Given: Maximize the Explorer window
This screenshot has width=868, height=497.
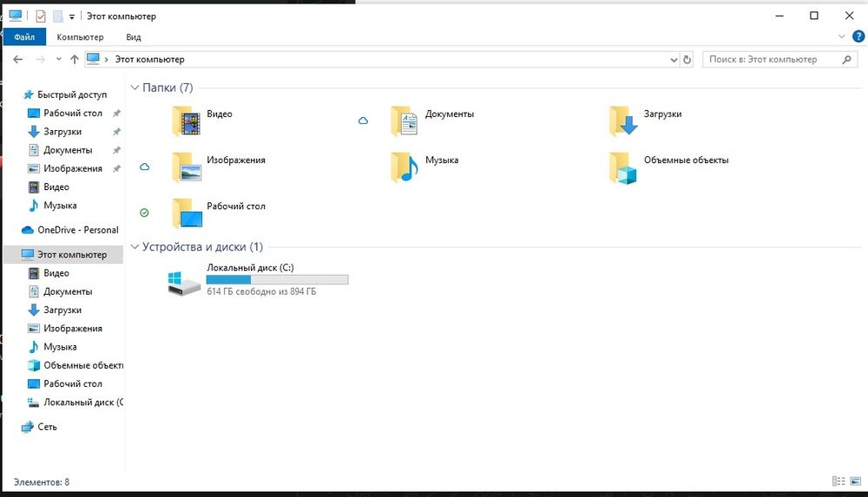Looking at the screenshot, I should click(814, 16).
